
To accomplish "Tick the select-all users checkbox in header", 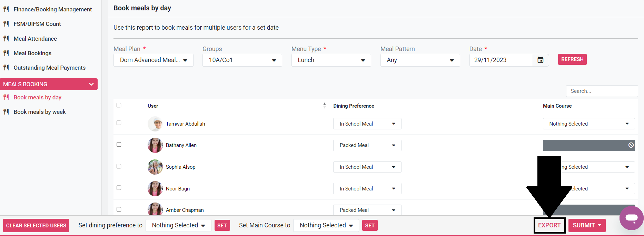I will tap(119, 105).
